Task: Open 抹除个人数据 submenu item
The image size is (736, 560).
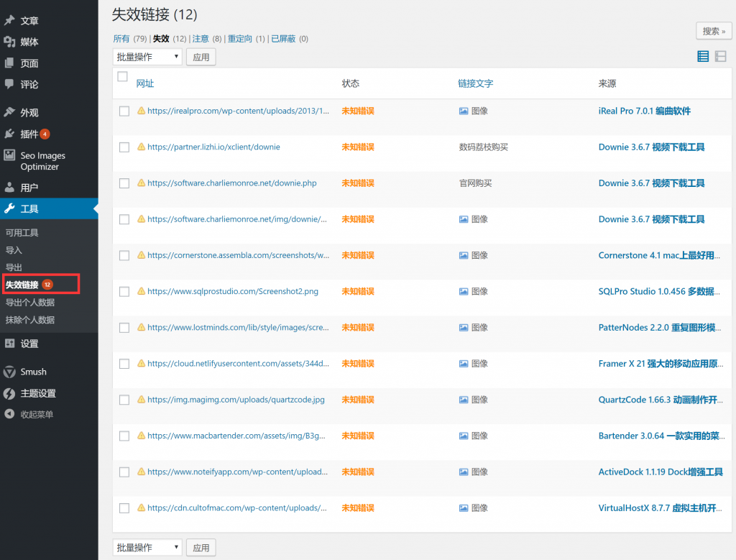Action: coord(30,320)
